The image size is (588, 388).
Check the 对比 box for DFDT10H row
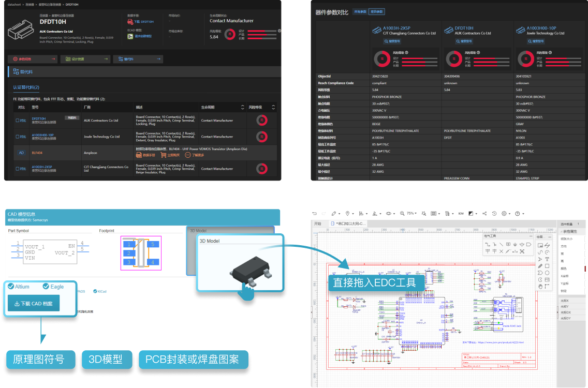point(17,121)
